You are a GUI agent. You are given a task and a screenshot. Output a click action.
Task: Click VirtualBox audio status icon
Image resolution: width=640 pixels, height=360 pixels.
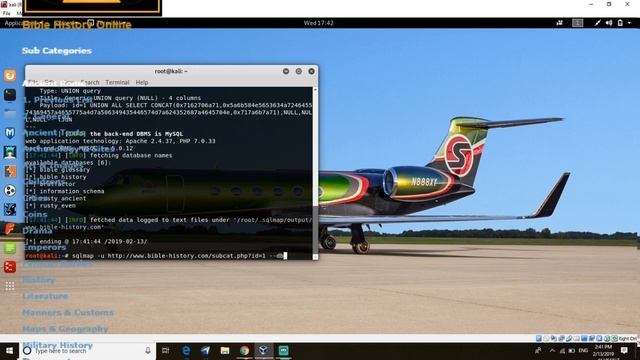pos(553,338)
